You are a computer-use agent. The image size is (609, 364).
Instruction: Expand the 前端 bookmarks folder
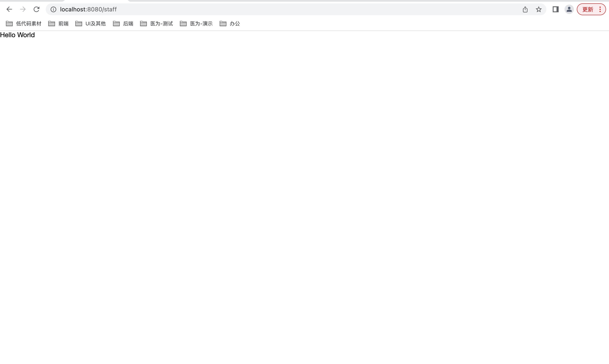58,23
